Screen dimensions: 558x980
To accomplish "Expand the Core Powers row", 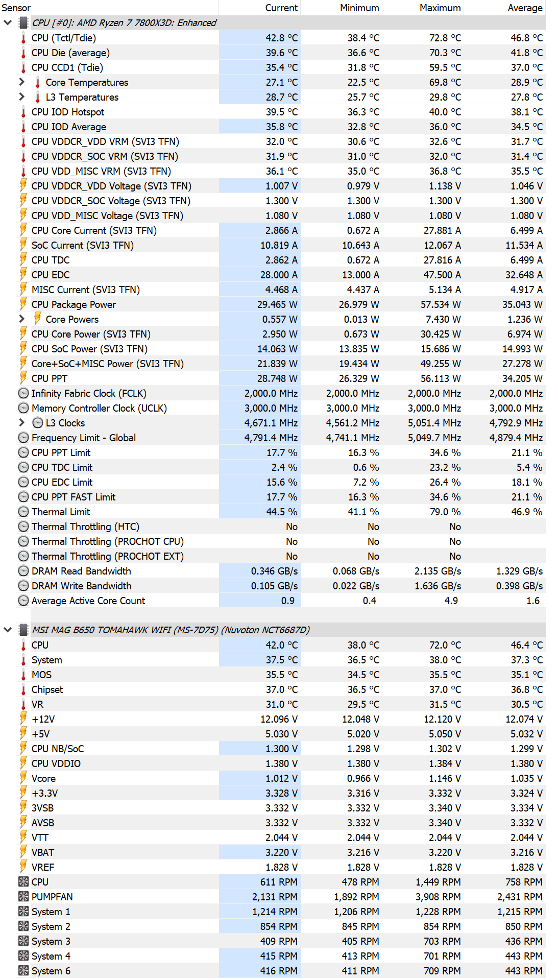I will 21,319.
